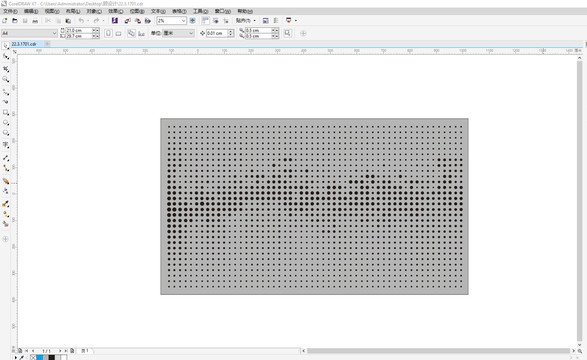
Task: Select the Pick tool in toolbox
Action: pos(6,46)
